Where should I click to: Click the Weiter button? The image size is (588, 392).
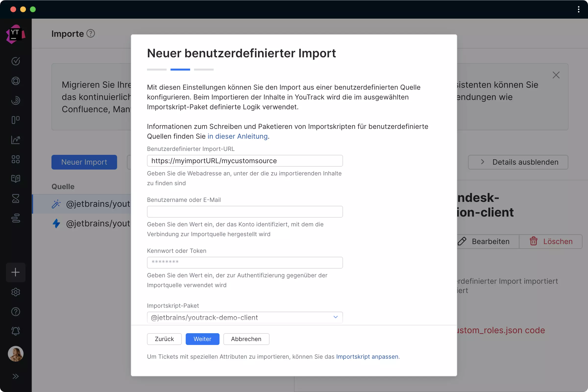tap(202, 339)
